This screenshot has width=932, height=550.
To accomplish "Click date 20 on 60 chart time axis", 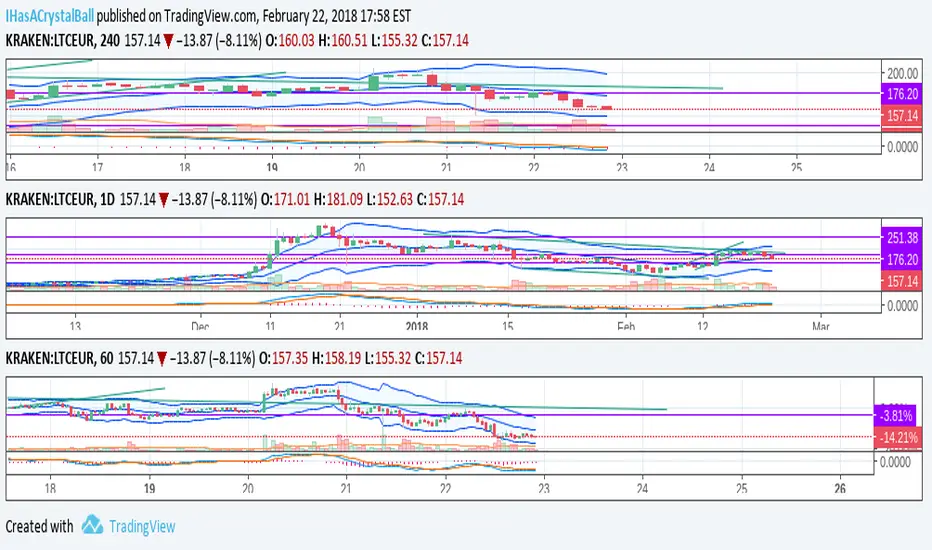I will coord(248,488).
